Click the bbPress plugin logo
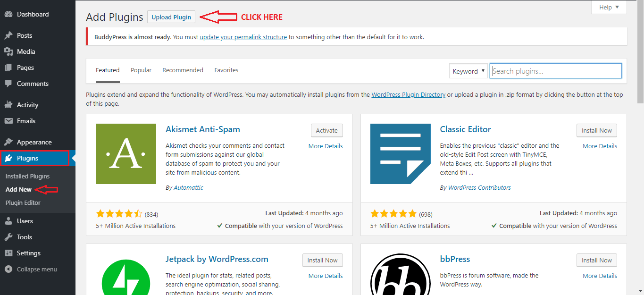The width and height of the screenshot is (644, 295). (x=401, y=274)
